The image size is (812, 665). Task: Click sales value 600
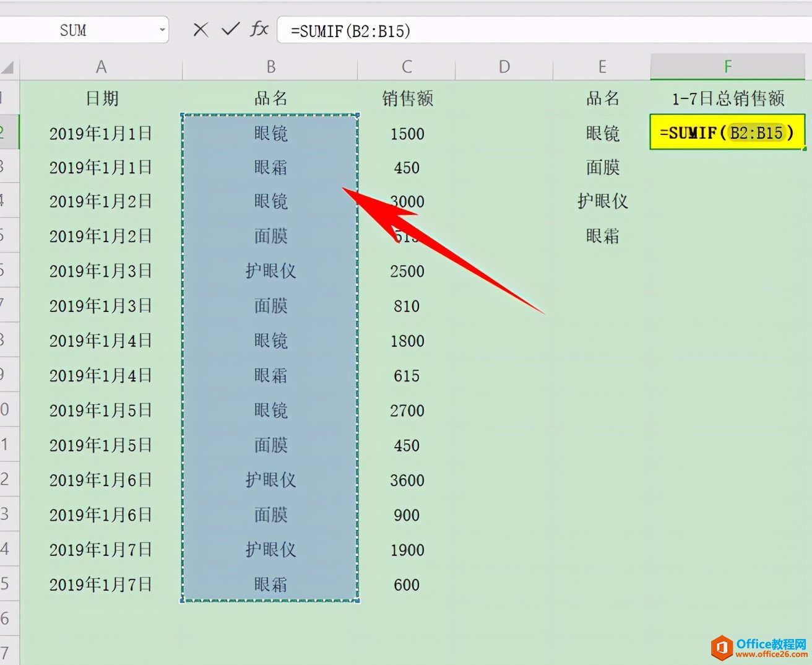pyautogui.click(x=407, y=585)
